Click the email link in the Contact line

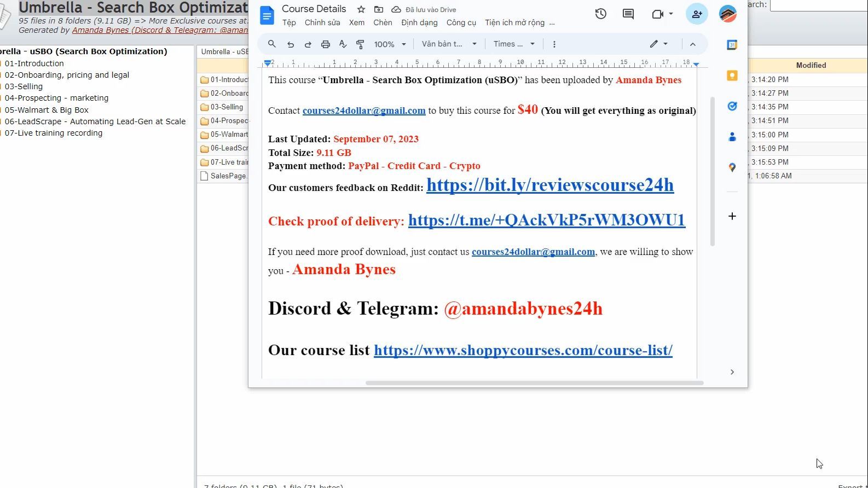point(364,111)
